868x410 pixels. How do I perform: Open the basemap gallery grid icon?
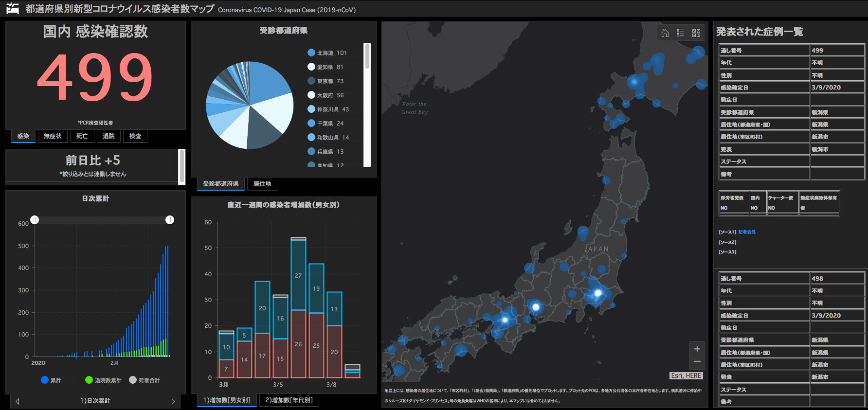696,33
